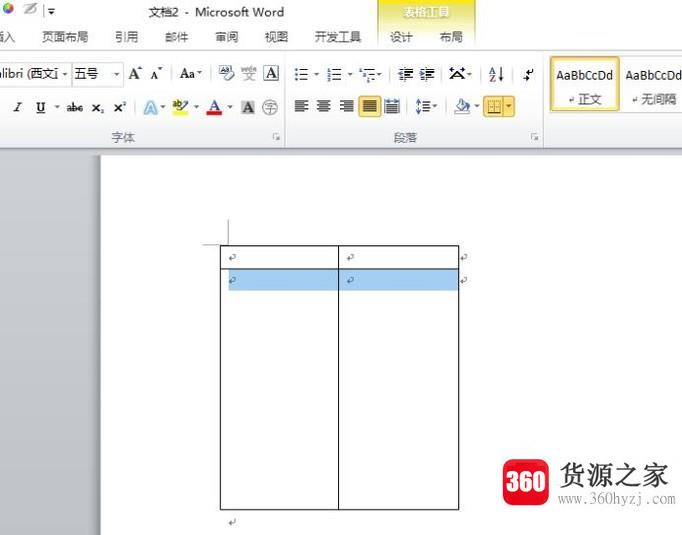Screen dimensions: 682x535
Task: Click the first-row left table cell
Action: tap(279, 257)
